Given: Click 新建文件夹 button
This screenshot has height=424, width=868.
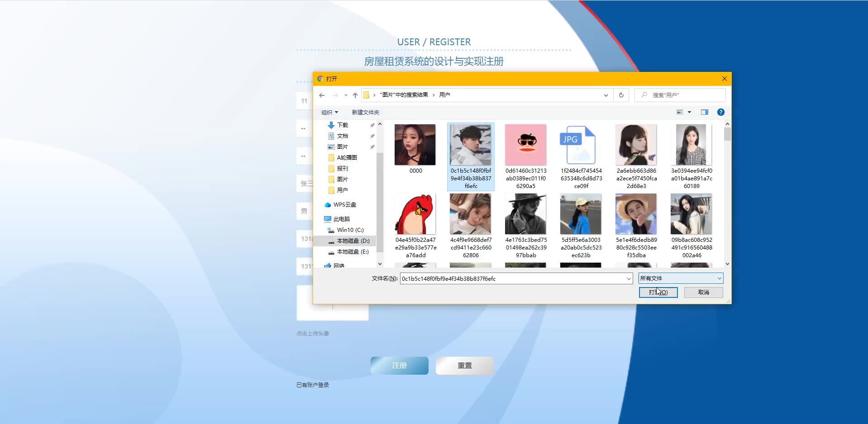Looking at the screenshot, I should coord(366,113).
